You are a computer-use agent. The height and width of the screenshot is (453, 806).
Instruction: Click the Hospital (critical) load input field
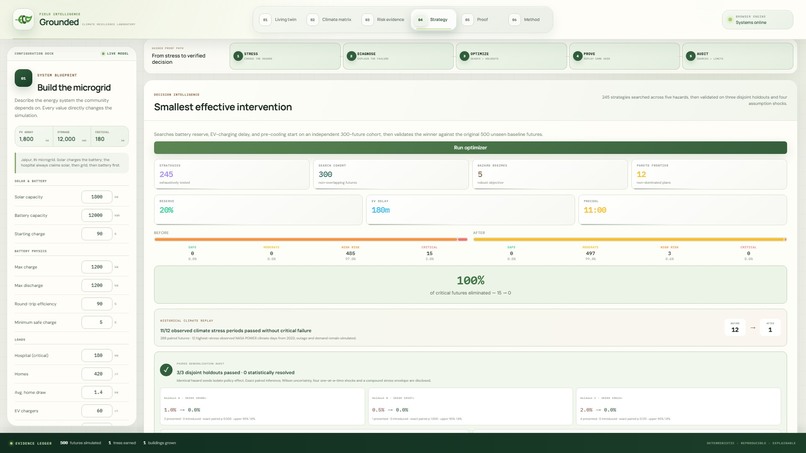click(x=97, y=355)
